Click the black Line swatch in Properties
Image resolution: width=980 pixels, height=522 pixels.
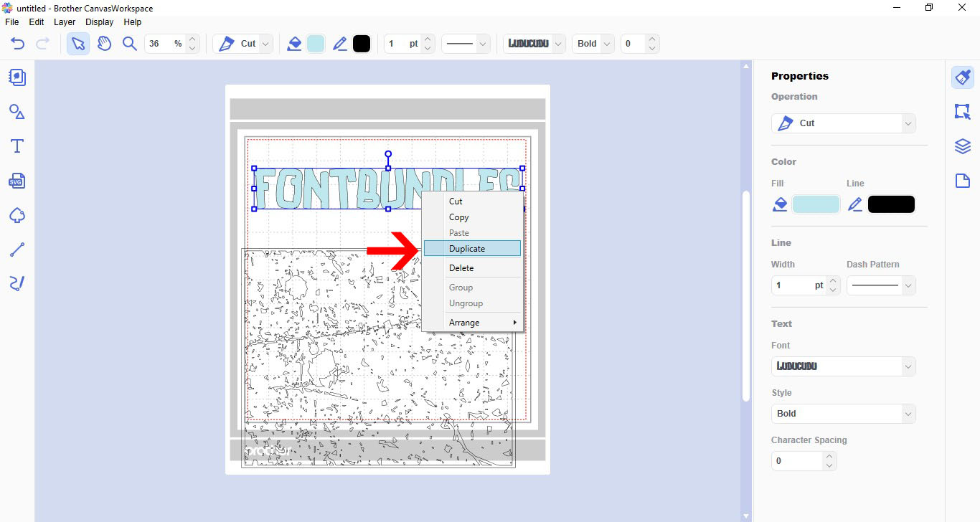pyautogui.click(x=891, y=204)
